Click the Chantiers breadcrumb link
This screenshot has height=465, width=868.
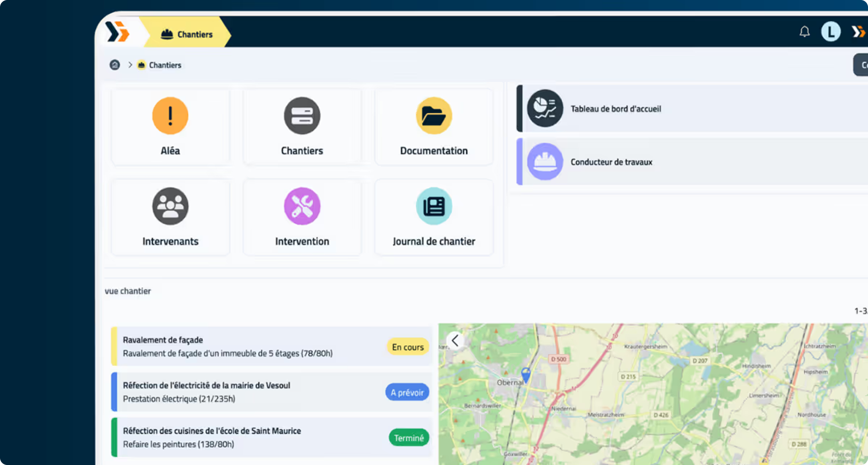165,65
